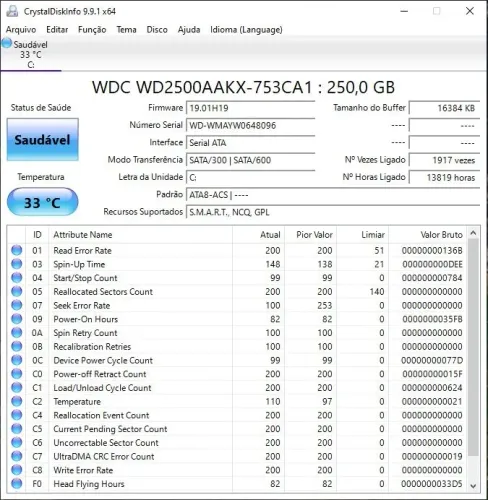Select the Seek Error Rate row name

point(82,305)
